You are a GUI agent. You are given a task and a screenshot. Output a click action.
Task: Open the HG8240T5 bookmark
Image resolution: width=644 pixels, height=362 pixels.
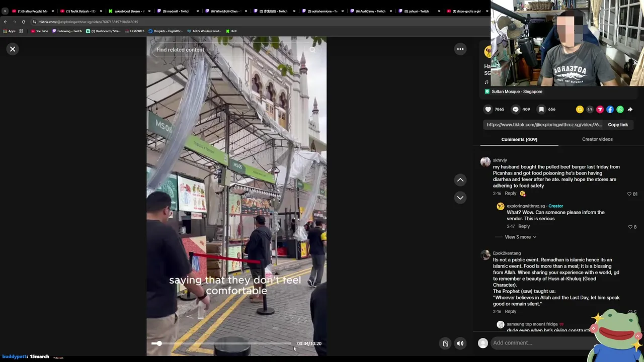coord(134,31)
